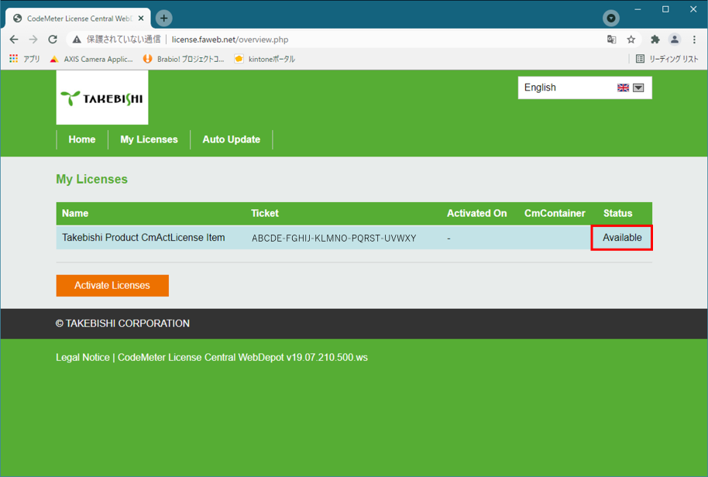Select the Auto Update menu item

[x=231, y=140]
